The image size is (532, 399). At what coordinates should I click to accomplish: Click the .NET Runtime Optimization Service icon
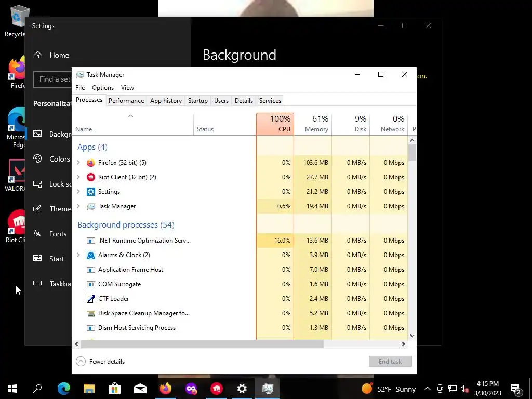click(90, 241)
